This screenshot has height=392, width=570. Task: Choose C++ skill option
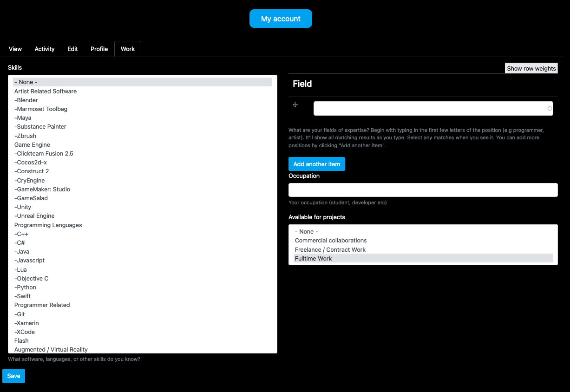(143, 234)
